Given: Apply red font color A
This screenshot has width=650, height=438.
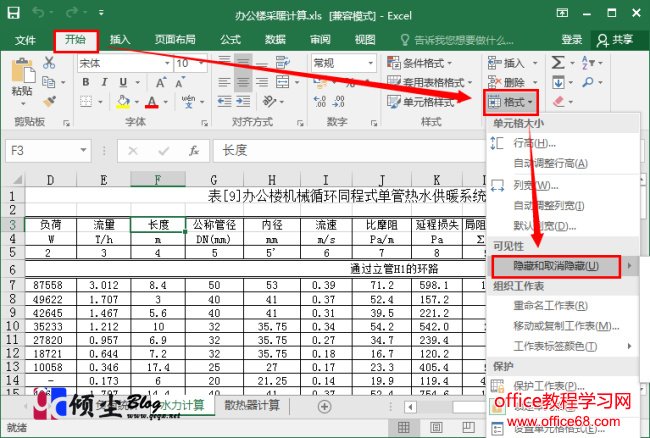Looking at the screenshot, I should [x=152, y=102].
